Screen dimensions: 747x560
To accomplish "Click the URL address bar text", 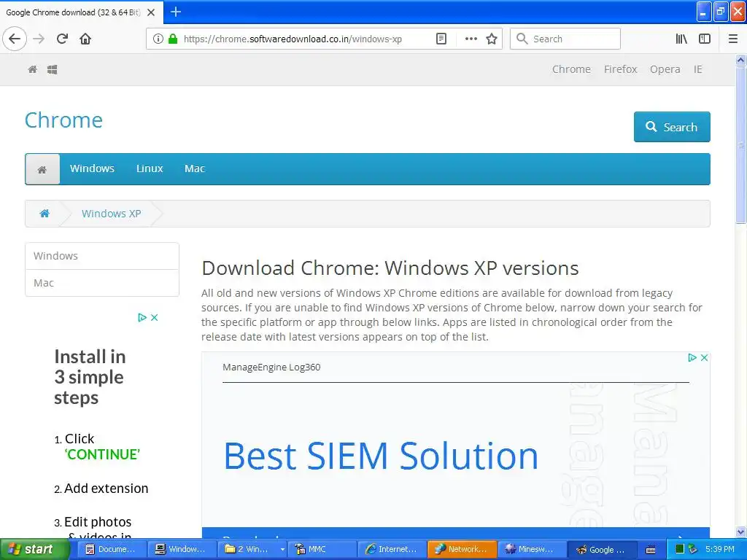I will point(293,39).
